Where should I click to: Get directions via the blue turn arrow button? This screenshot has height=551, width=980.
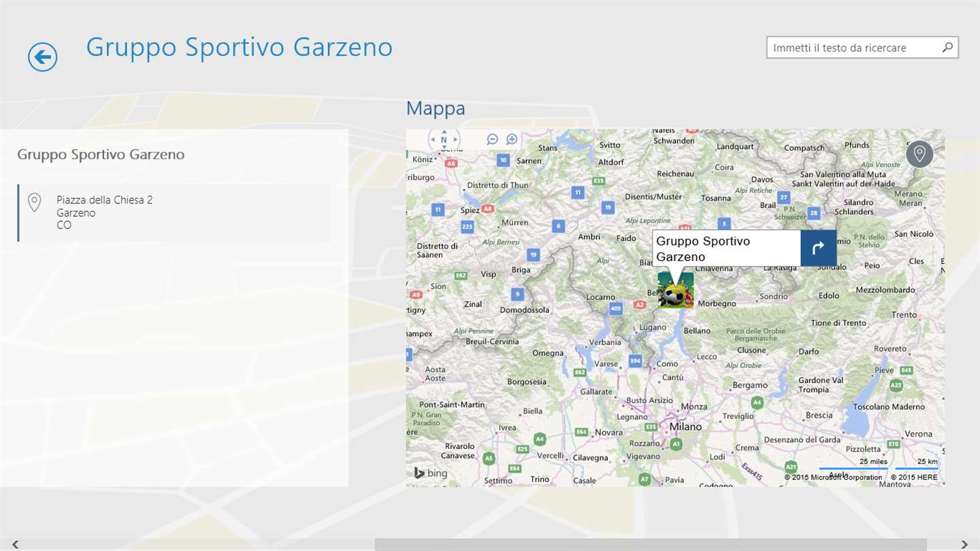point(819,248)
